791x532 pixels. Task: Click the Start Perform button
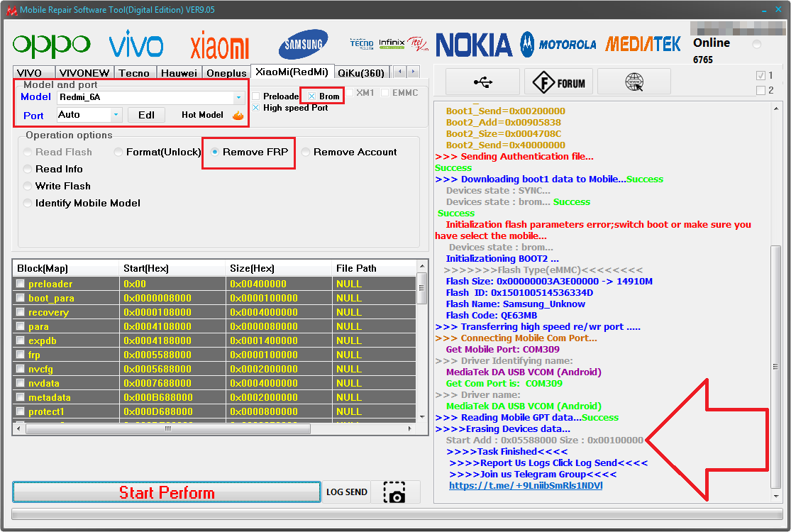point(167,492)
